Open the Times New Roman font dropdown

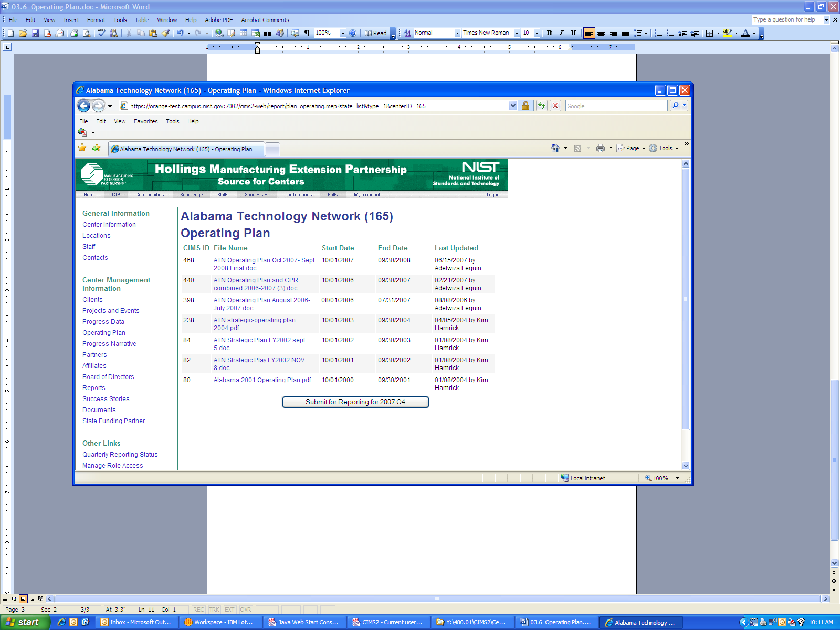pos(517,33)
